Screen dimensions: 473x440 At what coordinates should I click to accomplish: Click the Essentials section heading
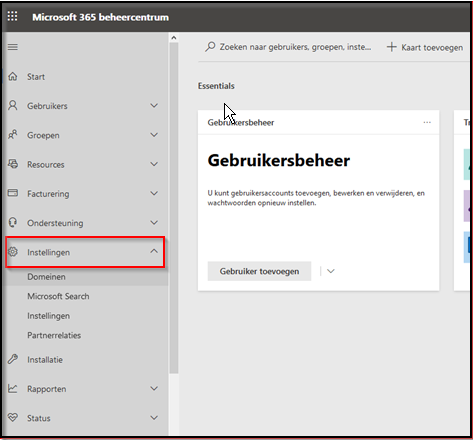click(x=216, y=86)
